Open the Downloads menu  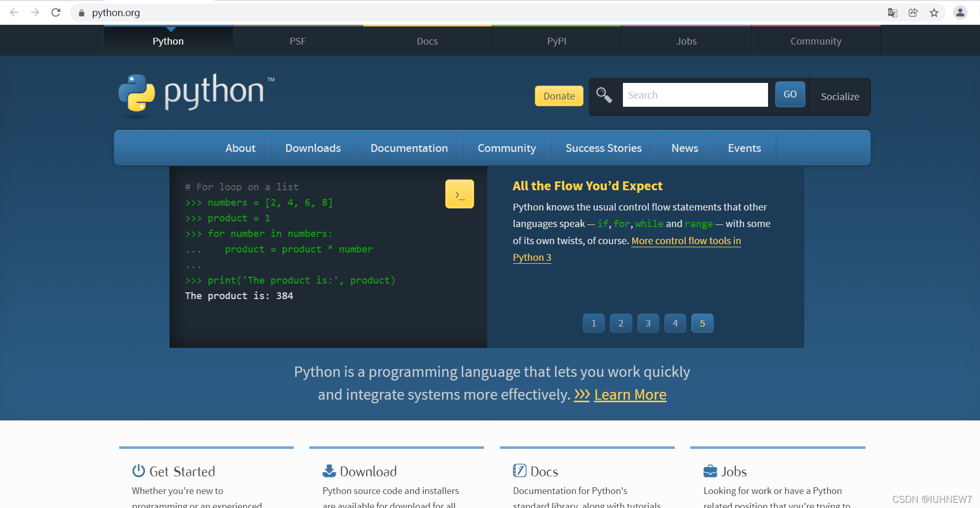pos(313,148)
